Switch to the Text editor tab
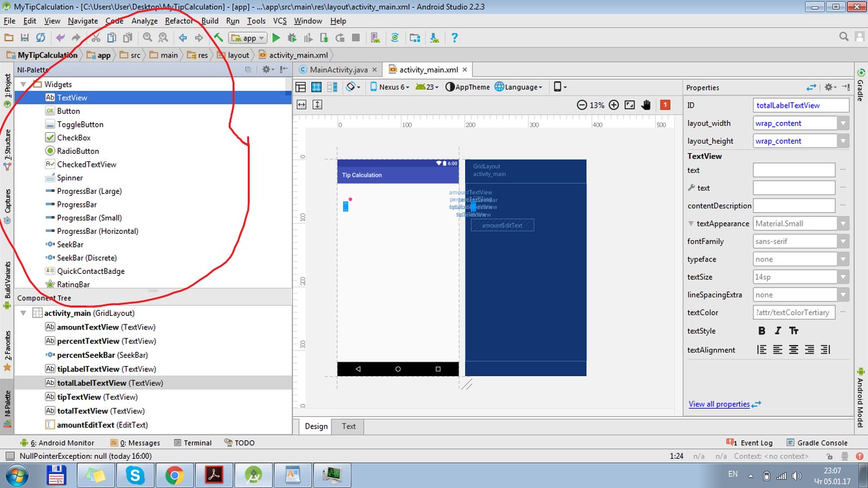The height and width of the screenshot is (488, 868). (349, 426)
